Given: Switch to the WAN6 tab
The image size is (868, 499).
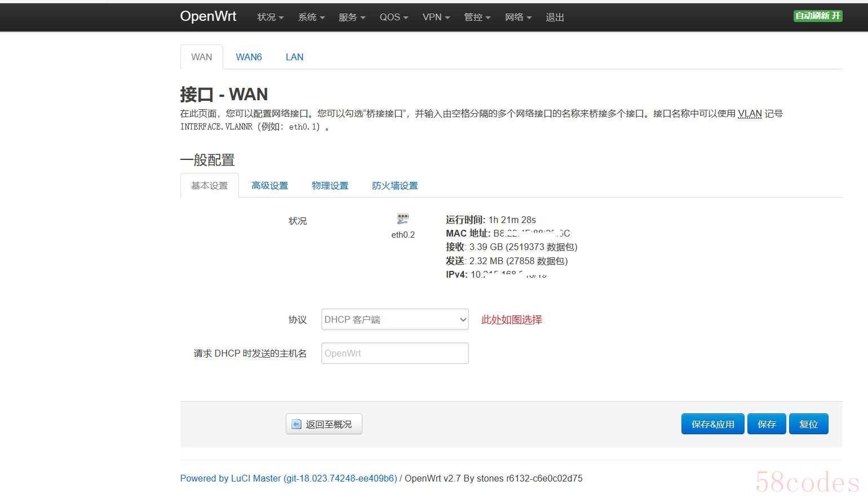Looking at the screenshot, I should pyautogui.click(x=249, y=57).
